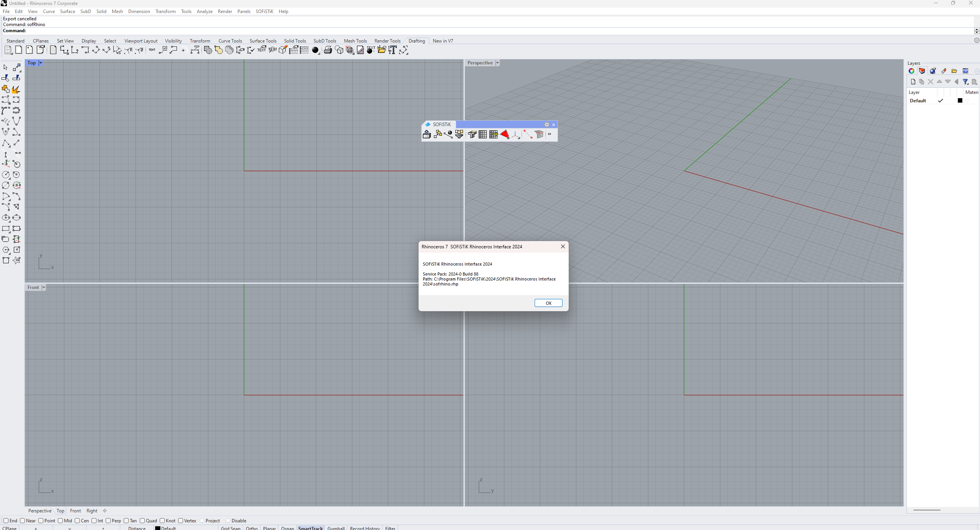Click the Default layer material circle swatch
The width and height of the screenshot is (980, 530).
[x=967, y=100]
